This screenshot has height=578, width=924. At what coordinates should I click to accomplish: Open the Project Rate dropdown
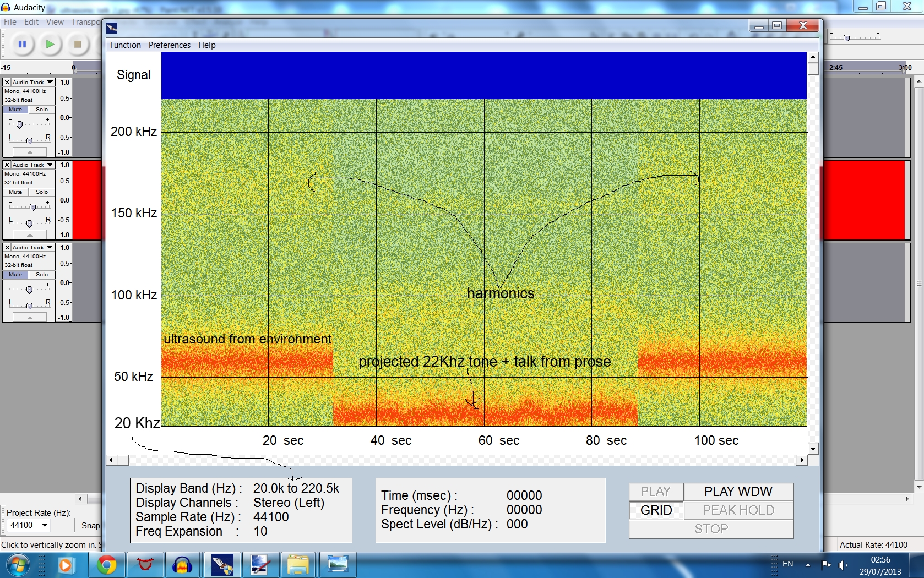click(45, 525)
